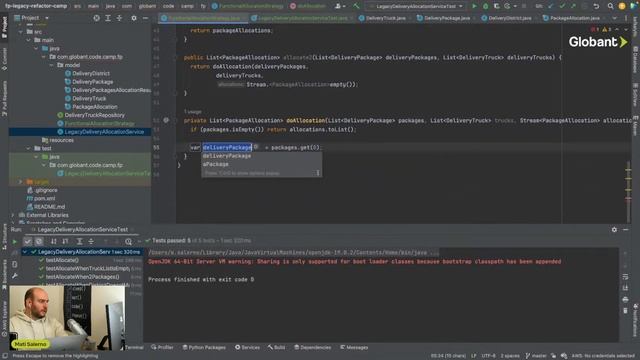The width and height of the screenshot is (640, 360).
Task: Open Messages tool window
Action: click(354, 347)
